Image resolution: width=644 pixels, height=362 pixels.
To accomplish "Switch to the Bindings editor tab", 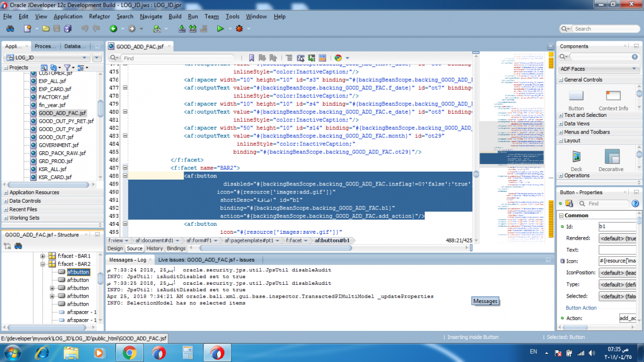I will tap(176, 249).
